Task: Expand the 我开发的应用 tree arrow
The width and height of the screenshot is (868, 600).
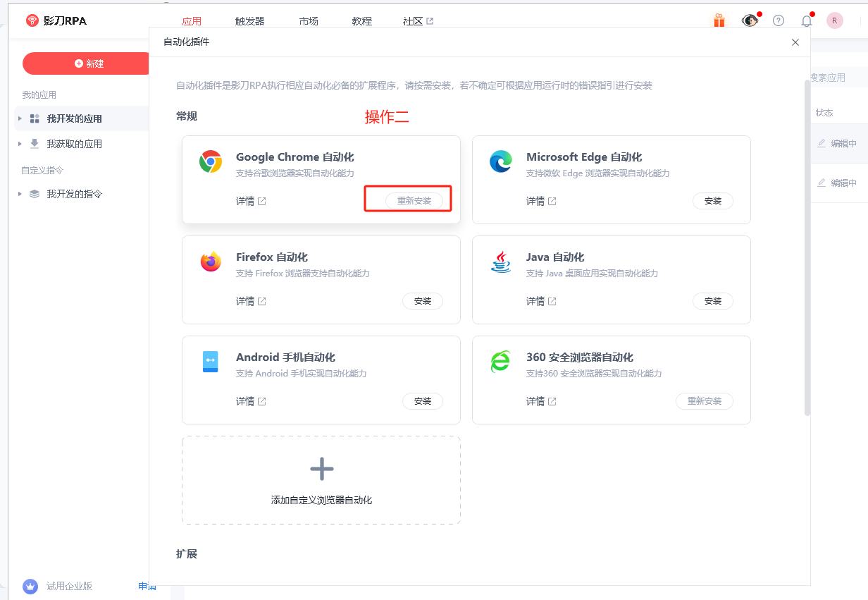Action: (x=20, y=118)
